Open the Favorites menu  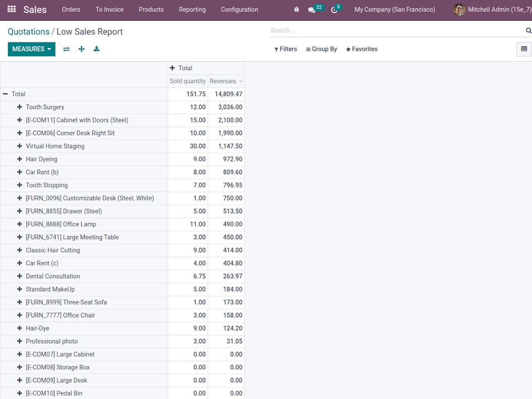tap(362, 49)
